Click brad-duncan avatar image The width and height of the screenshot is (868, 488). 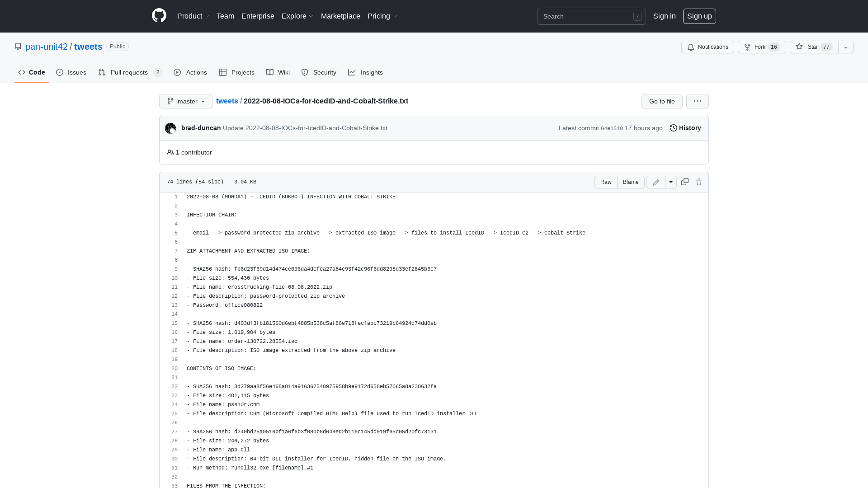[170, 128]
